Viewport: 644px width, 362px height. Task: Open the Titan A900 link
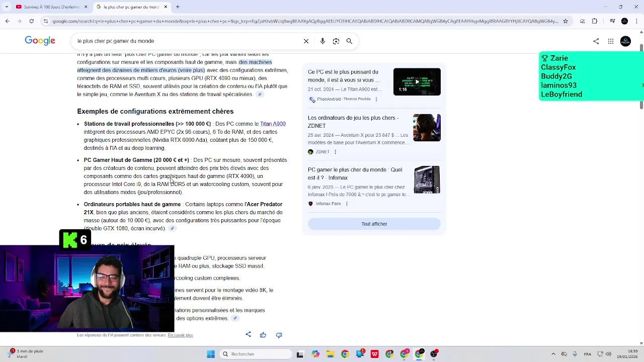273,124
